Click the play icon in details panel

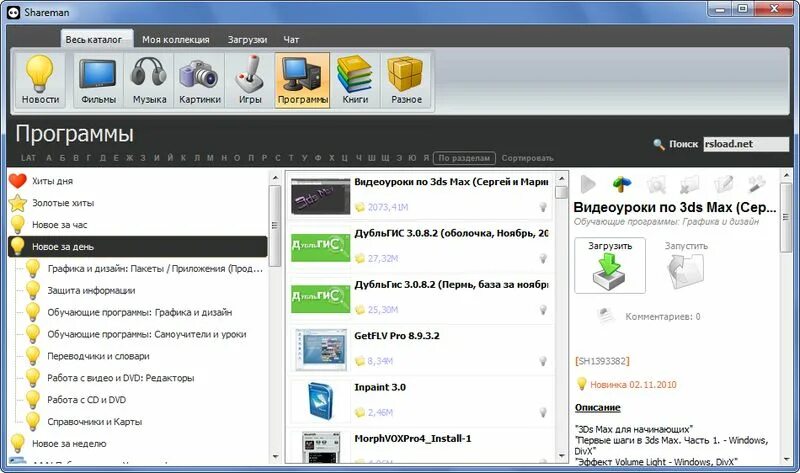[x=588, y=184]
